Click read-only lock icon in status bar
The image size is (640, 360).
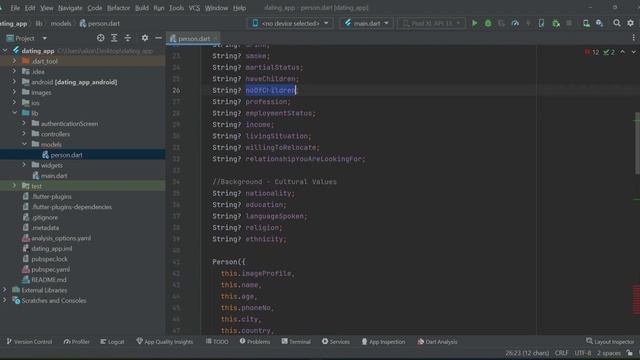pyautogui.click(x=630, y=353)
